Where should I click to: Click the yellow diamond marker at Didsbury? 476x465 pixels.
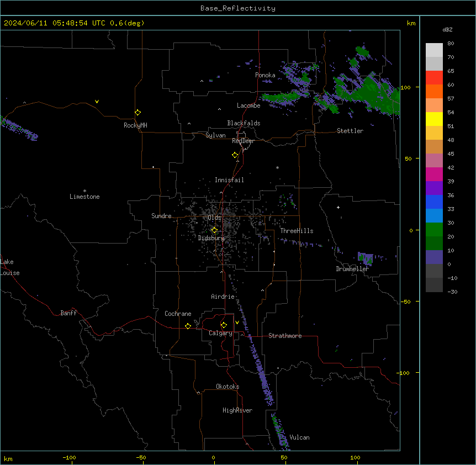pyautogui.click(x=214, y=230)
